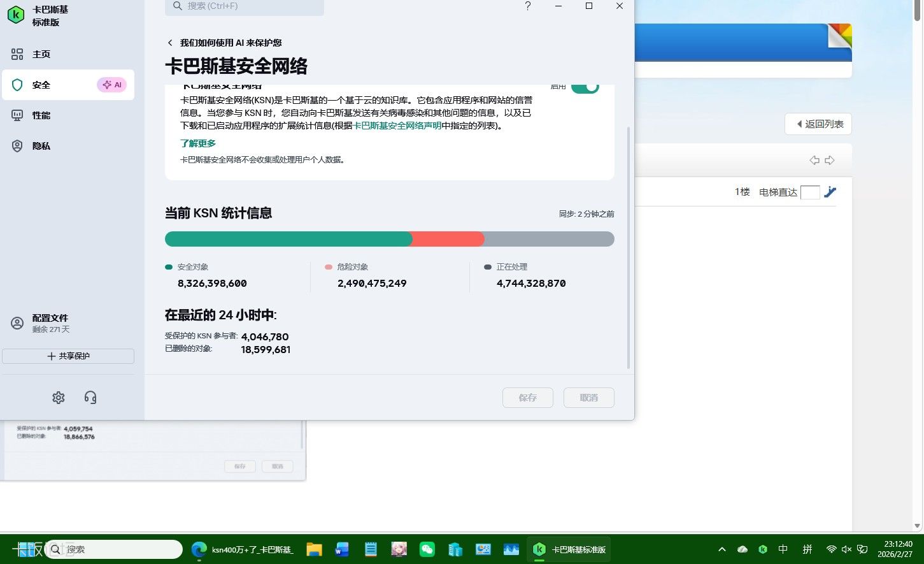The image size is (924, 564).
Task: Click the 拼 pinyin IME mode indicator
Action: pyautogui.click(x=807, y=549)
